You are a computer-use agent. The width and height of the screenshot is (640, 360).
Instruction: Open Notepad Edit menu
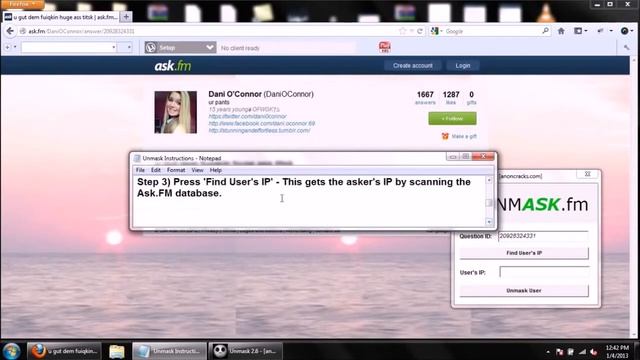[156, 170]
